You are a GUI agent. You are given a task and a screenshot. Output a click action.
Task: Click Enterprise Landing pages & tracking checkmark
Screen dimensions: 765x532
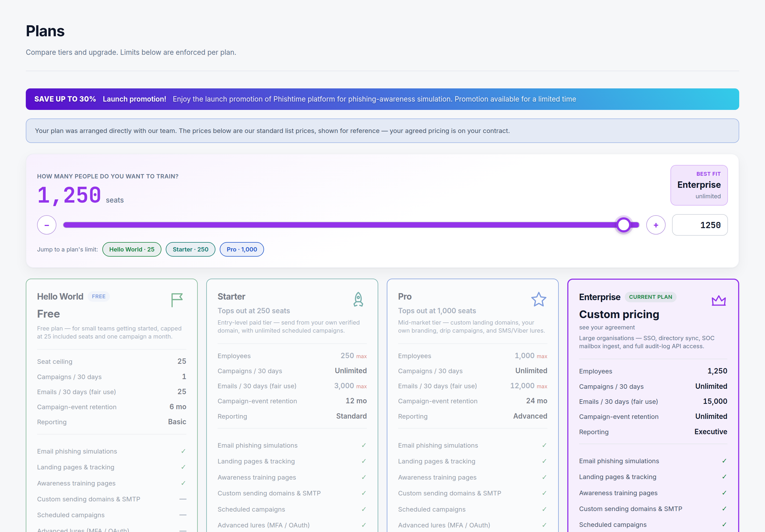pyautogui.click(x=724, y=477)
